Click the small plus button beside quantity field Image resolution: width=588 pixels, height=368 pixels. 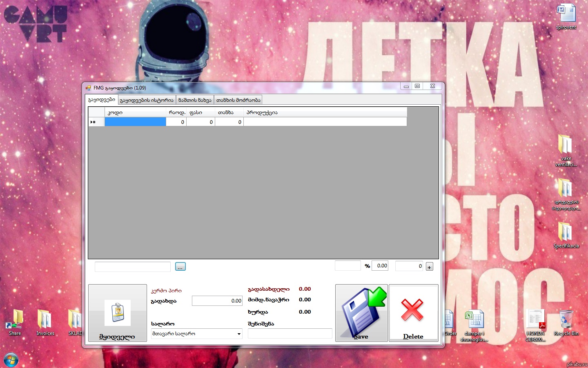pyautogui.click(x=429, y=267)
